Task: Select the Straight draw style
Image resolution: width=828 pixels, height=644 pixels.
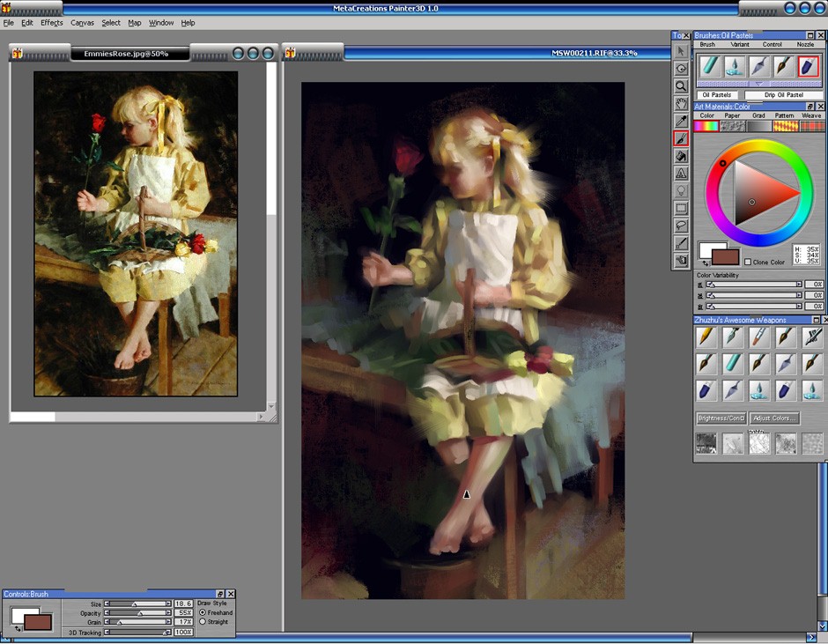Action: coord(203,622)
